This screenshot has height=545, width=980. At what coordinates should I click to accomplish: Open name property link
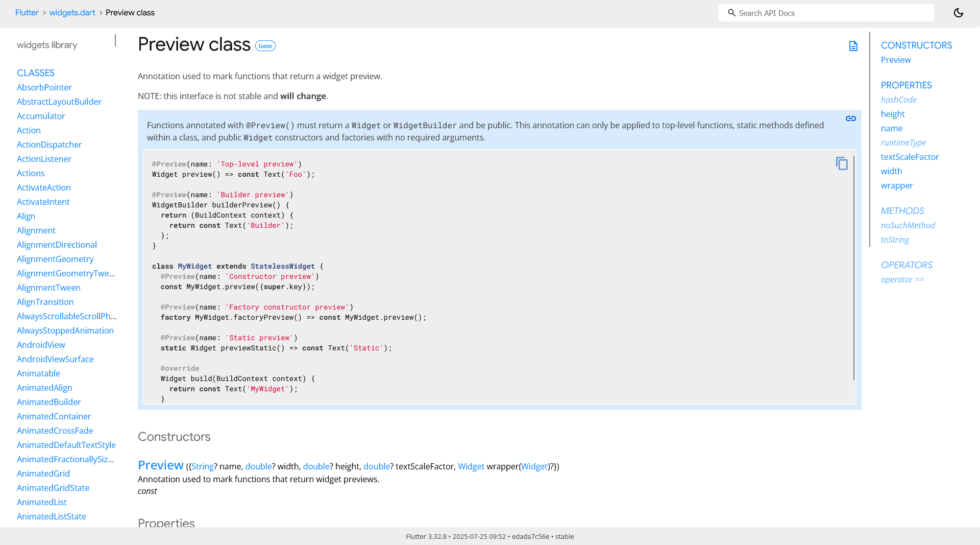coord(892,128)
